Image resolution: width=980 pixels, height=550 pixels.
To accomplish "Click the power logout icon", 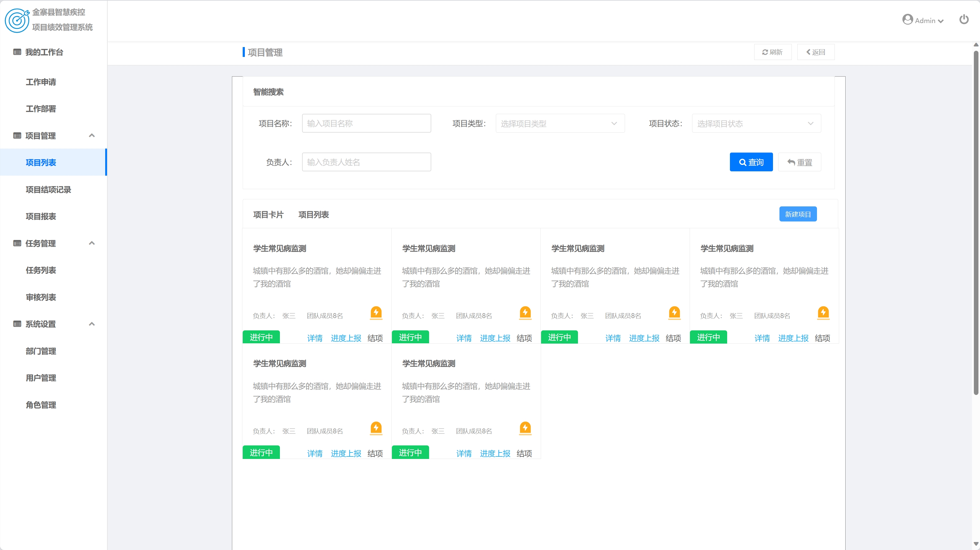I will click(x=964, y=19).
